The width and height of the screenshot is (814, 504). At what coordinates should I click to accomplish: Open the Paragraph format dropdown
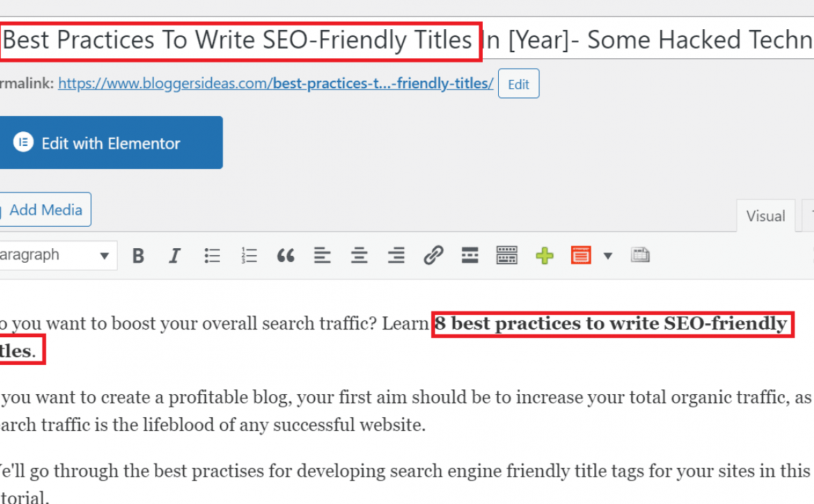pos(56,255)
